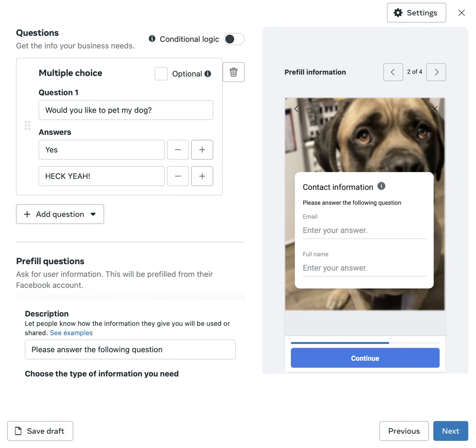The height and width of the screenshot is (448, 476).
Task: Click Continue in preview
Action: (365, 358)
